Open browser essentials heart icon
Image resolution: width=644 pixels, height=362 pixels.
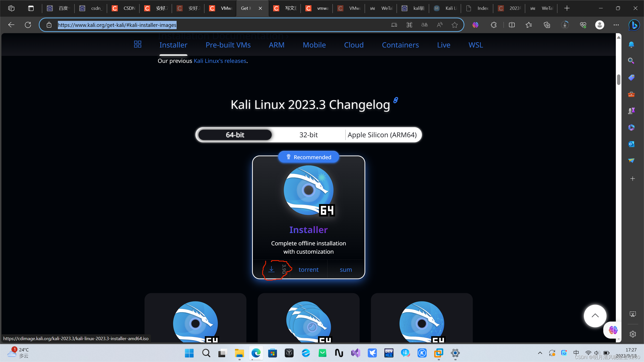coord(583,25)
